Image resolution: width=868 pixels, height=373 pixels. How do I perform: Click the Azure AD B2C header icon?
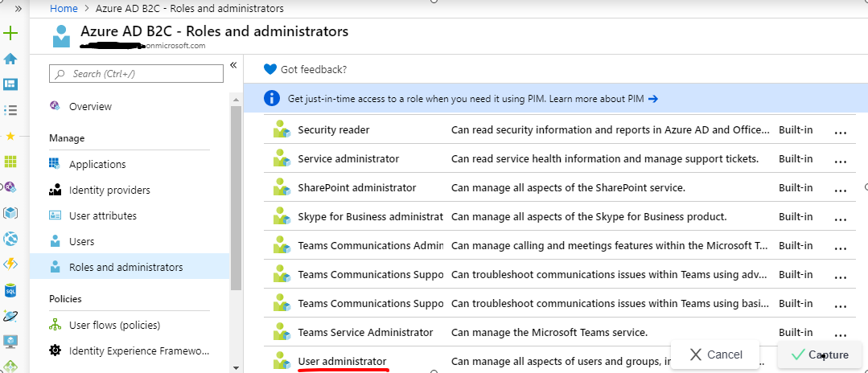coord(61,36)
